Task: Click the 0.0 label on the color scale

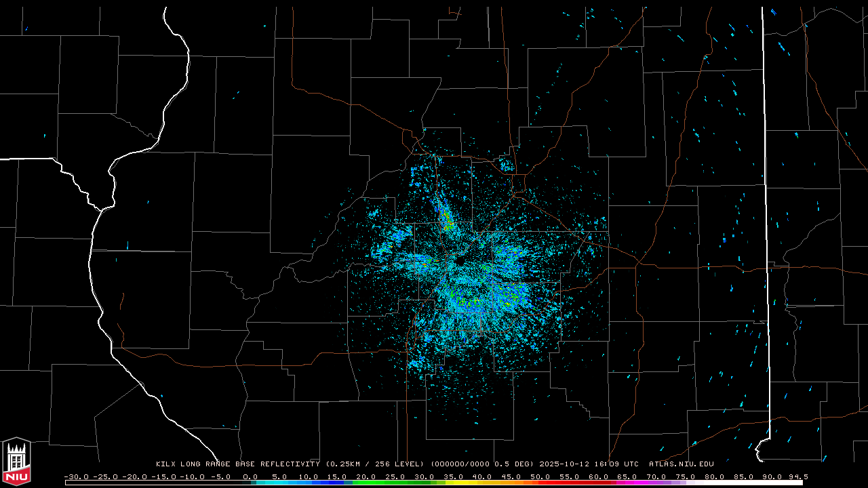Action: (x=250, y=477)
